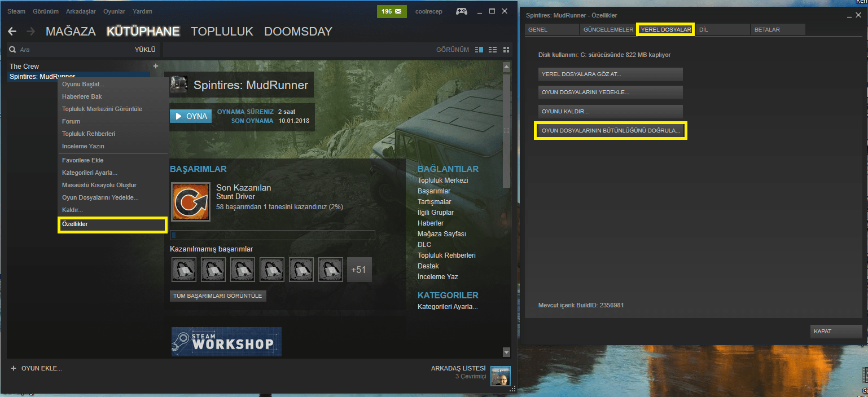Screen dimensions: 868x397
Task: Open the ARKADAŞ LİSTESİ friends list
Action: [458, 368]
